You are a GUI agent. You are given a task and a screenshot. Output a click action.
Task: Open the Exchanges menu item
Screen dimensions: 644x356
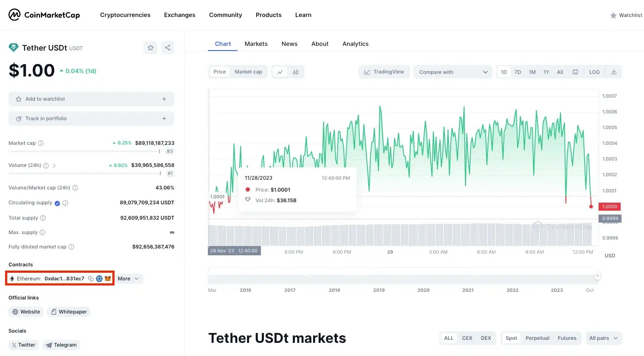point(179,15)
